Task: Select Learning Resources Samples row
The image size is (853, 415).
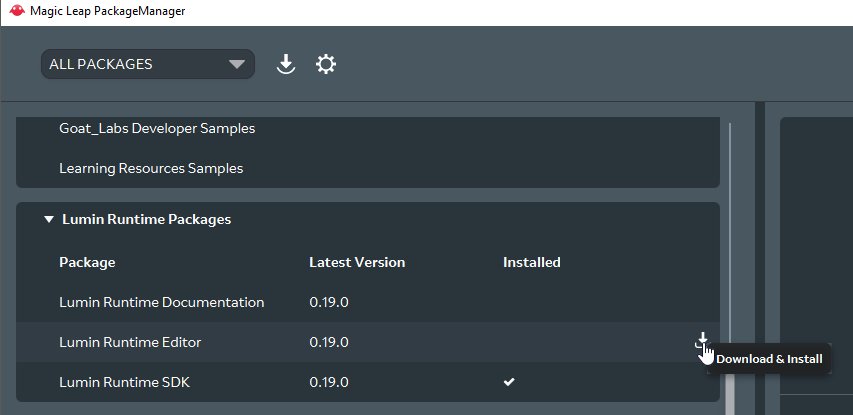Action: coord(368,169)
